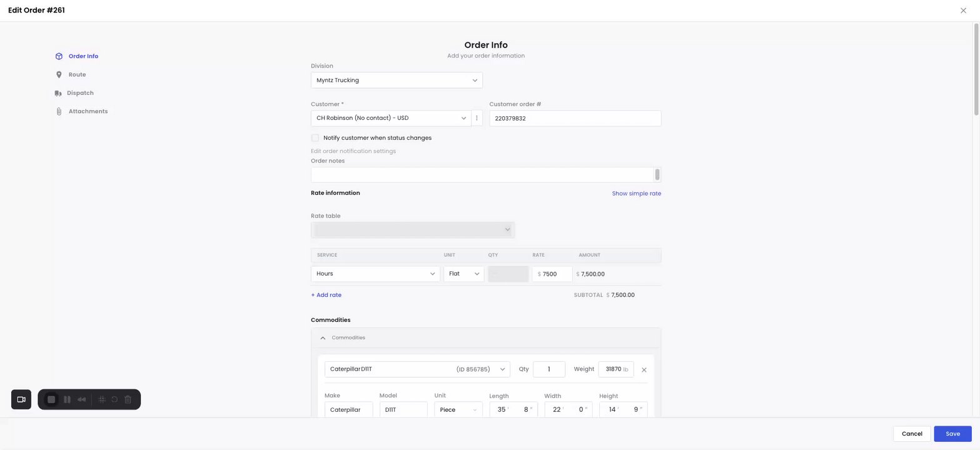Delete the recording with trash icon
The image size is (980, 450).
[128, 399]
